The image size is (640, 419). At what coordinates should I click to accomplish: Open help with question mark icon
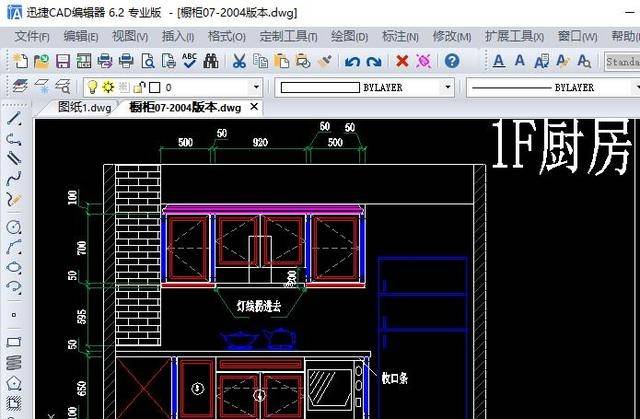click(x=452, y=61)
